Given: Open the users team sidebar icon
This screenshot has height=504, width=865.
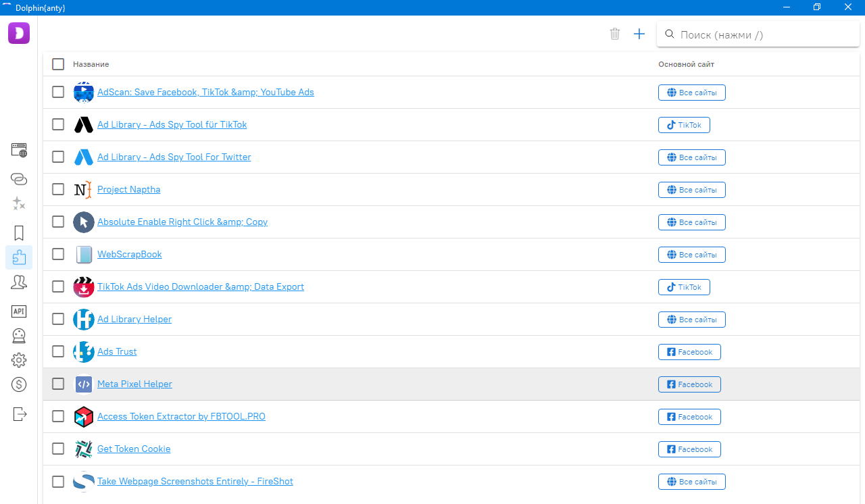Looking at the screenshot, I should coord(19,283).
